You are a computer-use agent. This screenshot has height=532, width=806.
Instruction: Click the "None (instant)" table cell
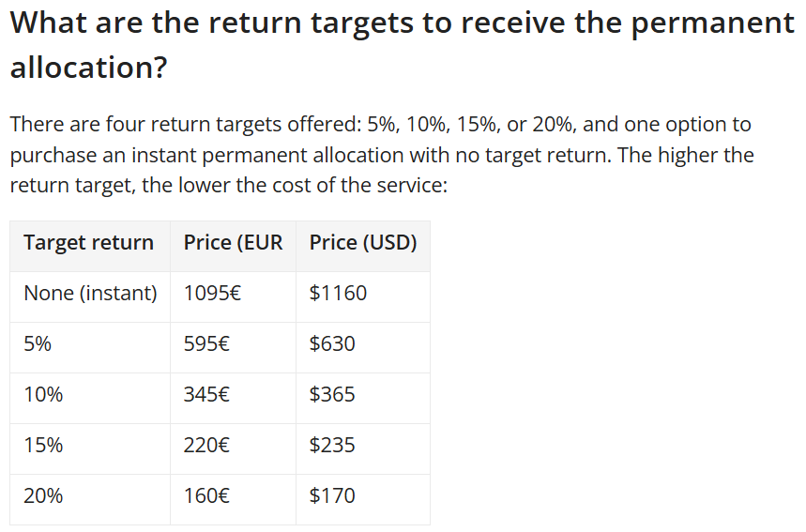tap(90, 294)
